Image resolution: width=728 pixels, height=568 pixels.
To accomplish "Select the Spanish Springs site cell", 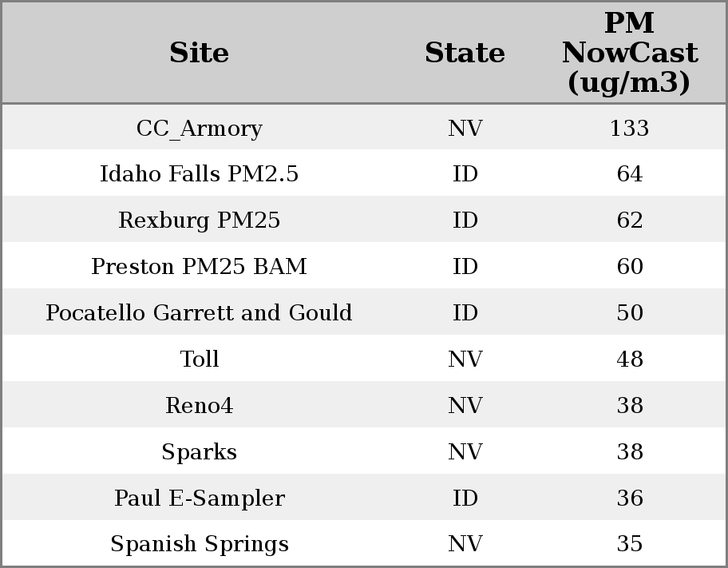I will click(x=200, y=544).
